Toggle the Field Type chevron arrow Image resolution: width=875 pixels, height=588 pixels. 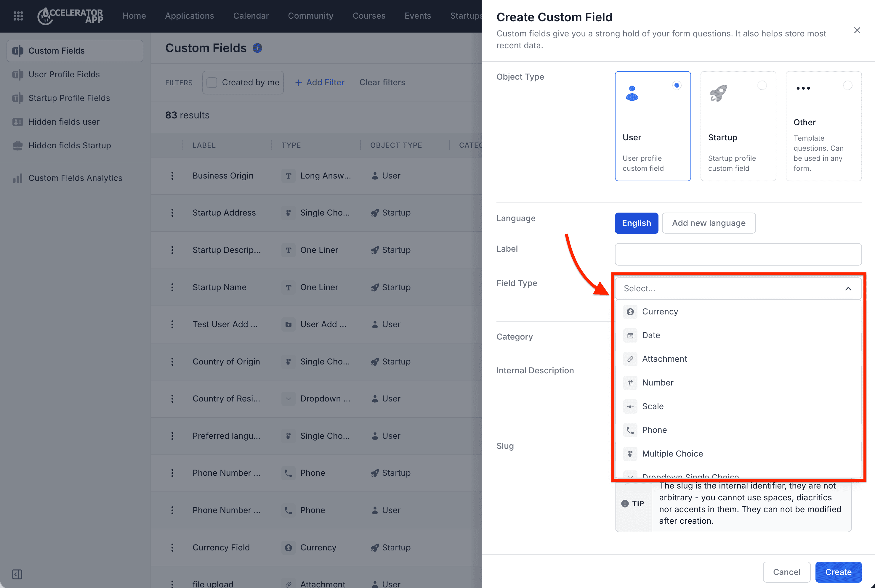(848, 288)
